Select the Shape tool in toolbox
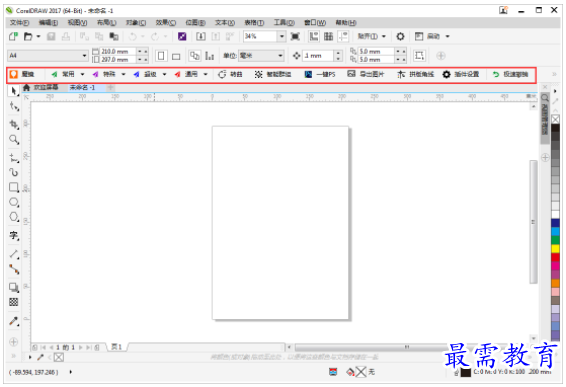 point(14,106)
